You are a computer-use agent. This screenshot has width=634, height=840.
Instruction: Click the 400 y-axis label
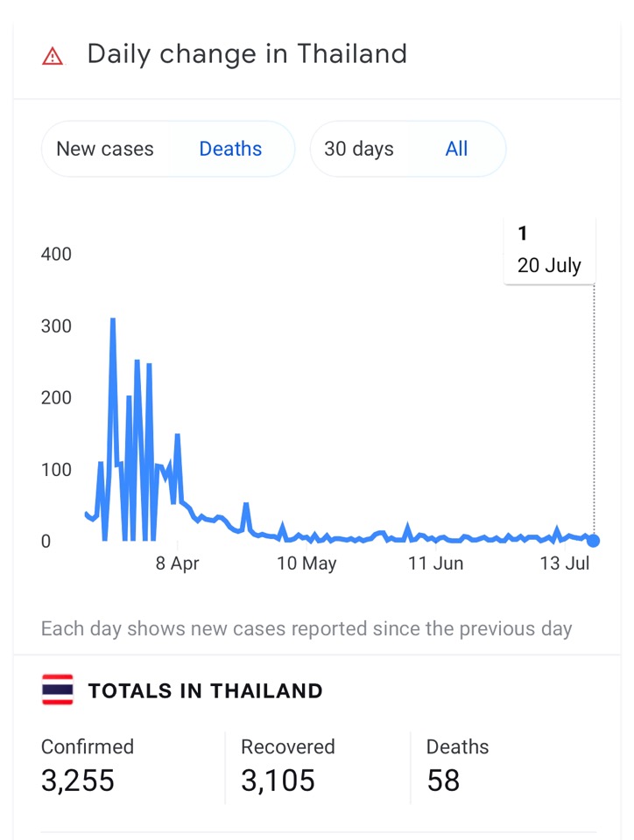[56, 254]
